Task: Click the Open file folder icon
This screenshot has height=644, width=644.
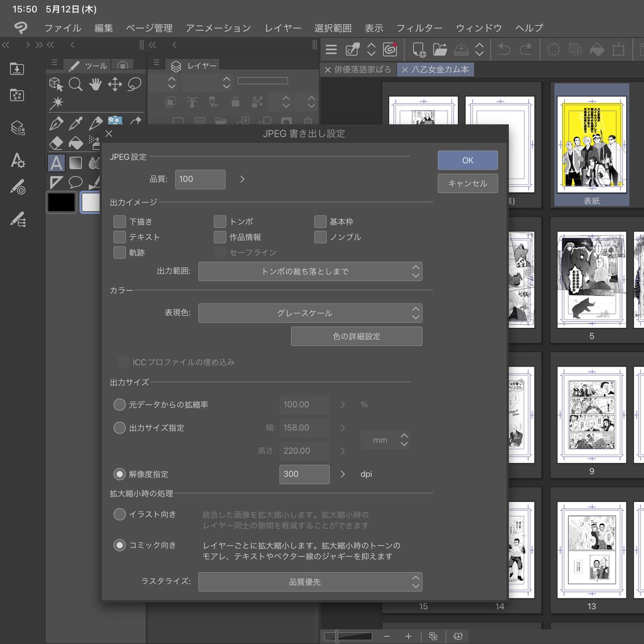Action: click(440, 50)
